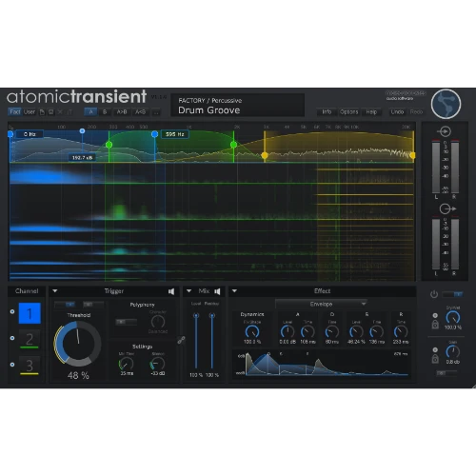476x476 pixels.
Task: Click the '...' more button after A<B
Action: pos(156,112)
